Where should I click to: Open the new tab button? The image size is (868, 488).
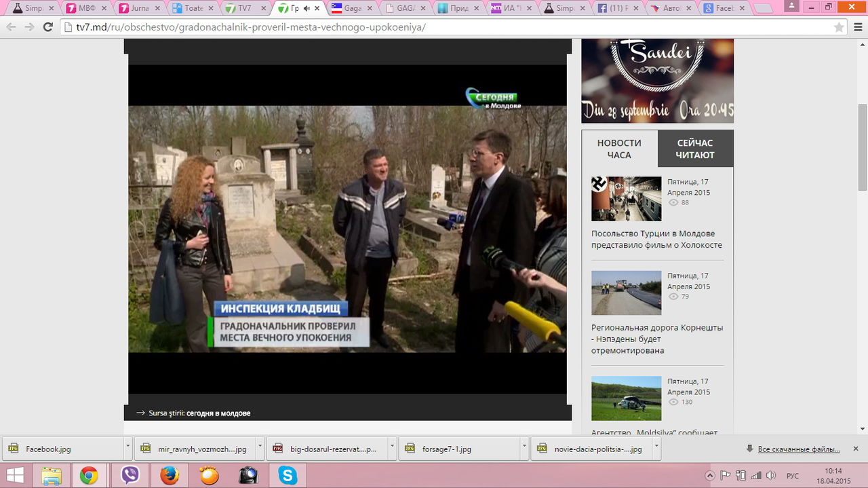(764, 9)
